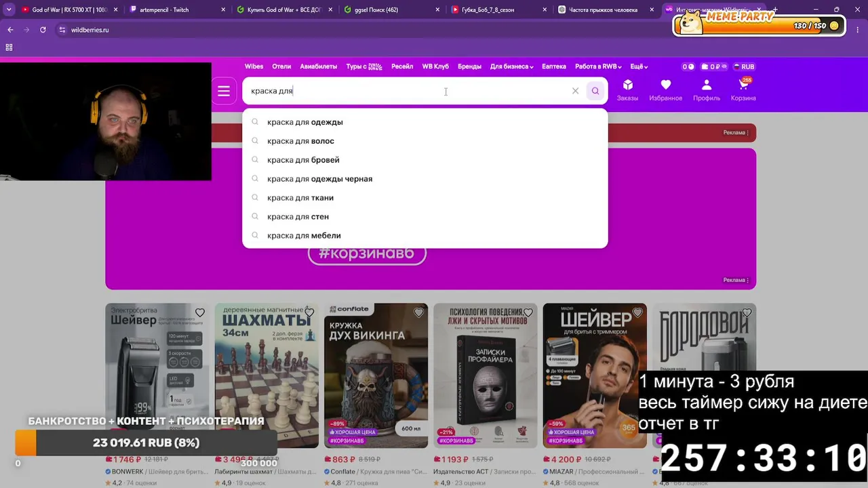Expand the Работа в RWB dropdown
The width and height of the screenshot is (868, 488).
[598, 66]
